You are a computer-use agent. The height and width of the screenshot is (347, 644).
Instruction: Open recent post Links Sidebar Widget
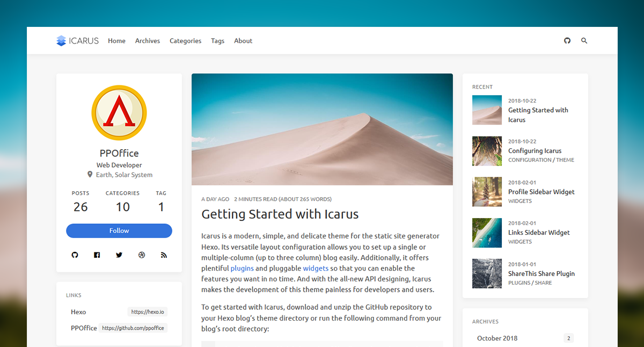coord(539,233)
